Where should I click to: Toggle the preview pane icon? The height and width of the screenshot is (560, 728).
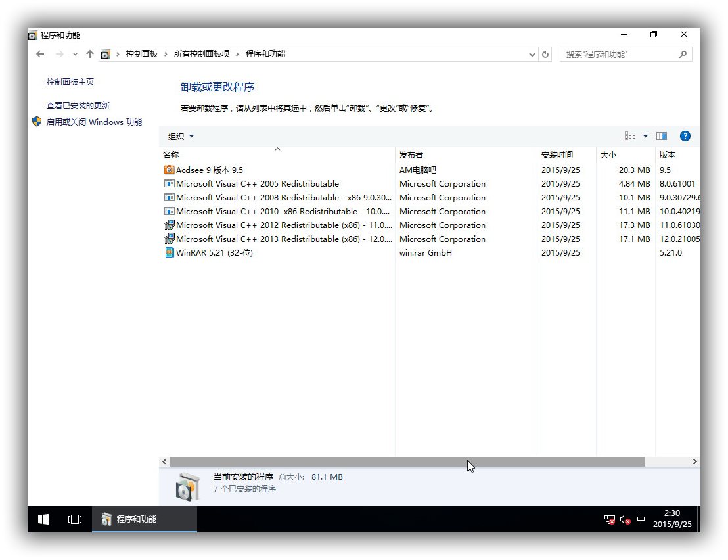(662, 136)
